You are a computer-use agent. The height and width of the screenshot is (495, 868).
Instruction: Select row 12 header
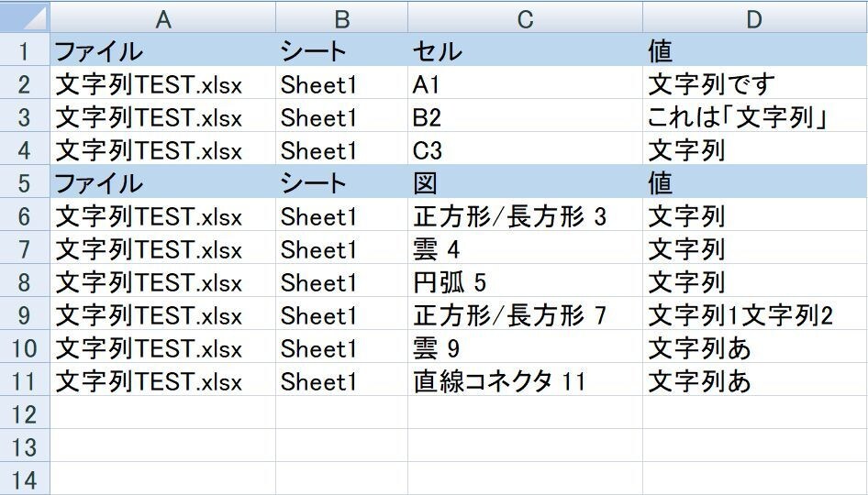click(25, 412)
